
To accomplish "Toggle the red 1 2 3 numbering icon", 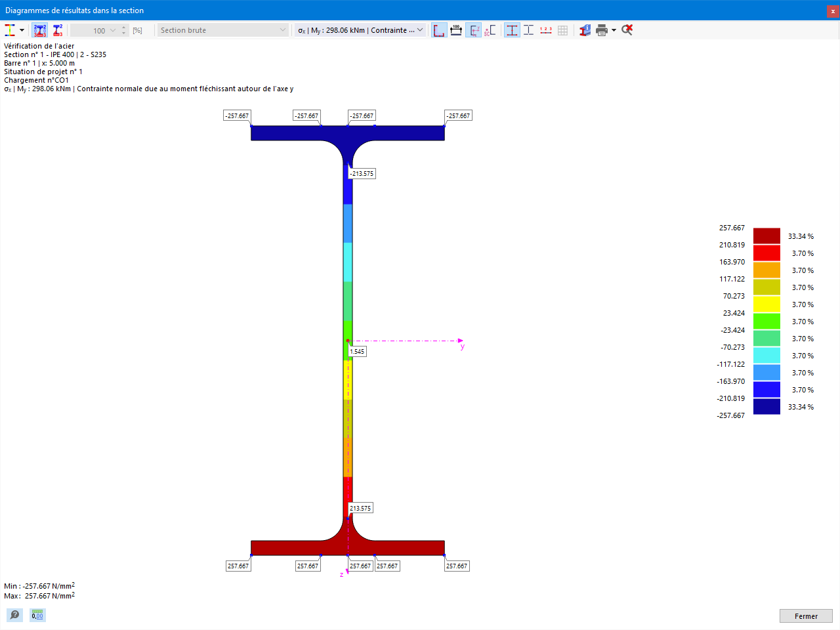I will click(545, 30).
